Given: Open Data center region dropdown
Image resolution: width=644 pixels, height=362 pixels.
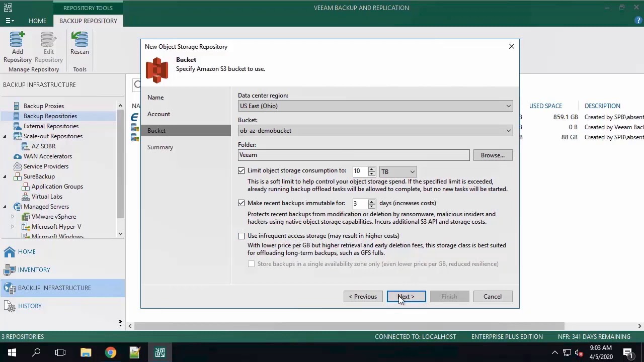Looking at the screenshot, I should click(x=375, y=106).
